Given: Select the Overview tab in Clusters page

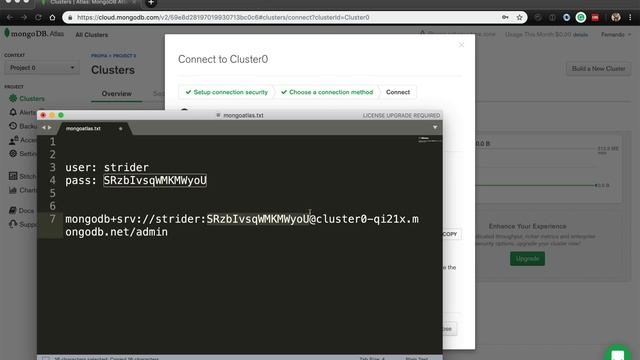Looking at the screenshot, I should pyautogui.click(x=117, y=93).
